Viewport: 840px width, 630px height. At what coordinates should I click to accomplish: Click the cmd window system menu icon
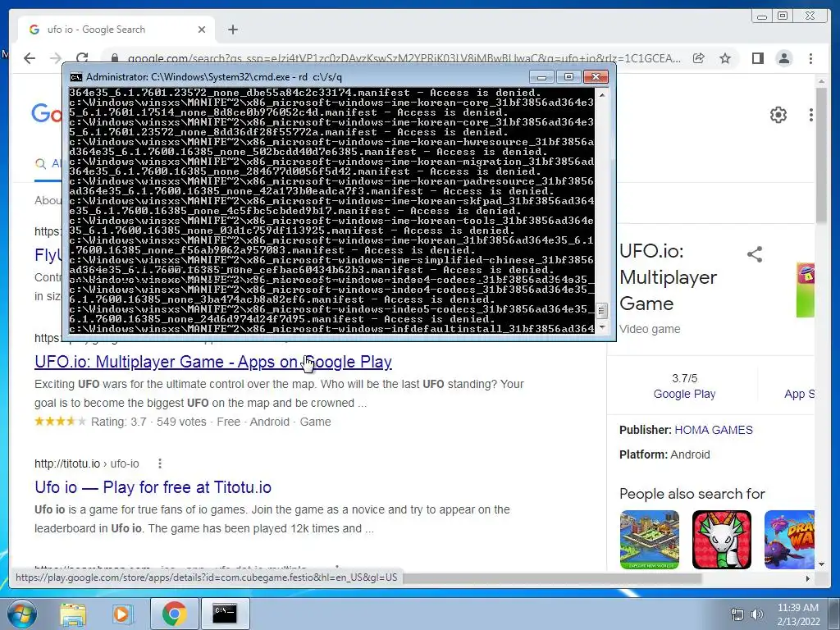click(x=76, y=77)
